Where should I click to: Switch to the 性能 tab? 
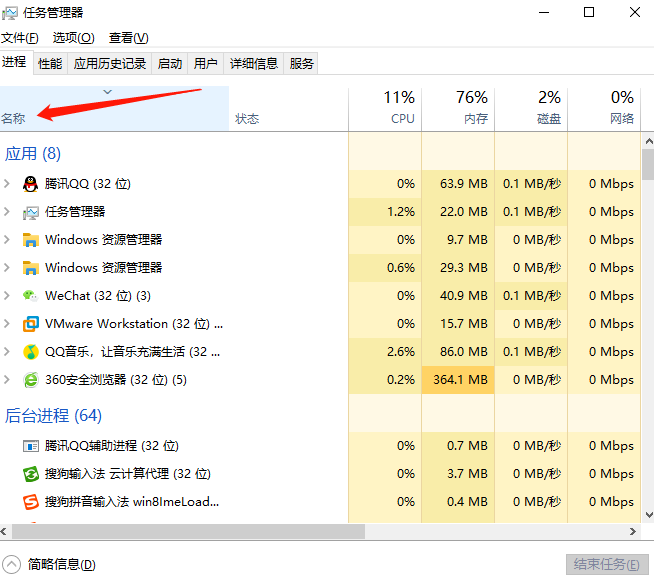point(50,64)
